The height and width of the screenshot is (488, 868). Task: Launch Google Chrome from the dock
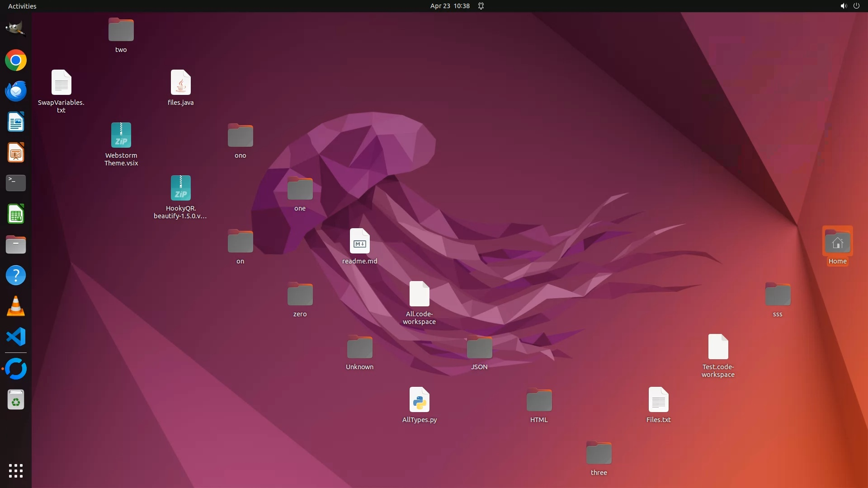[16, 60]
